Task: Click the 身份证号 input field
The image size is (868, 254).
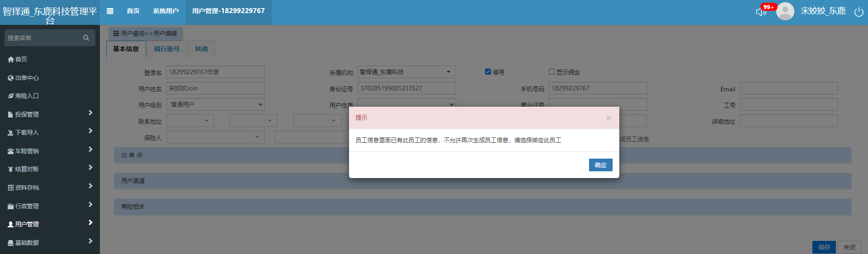Action: click(406, 88)
